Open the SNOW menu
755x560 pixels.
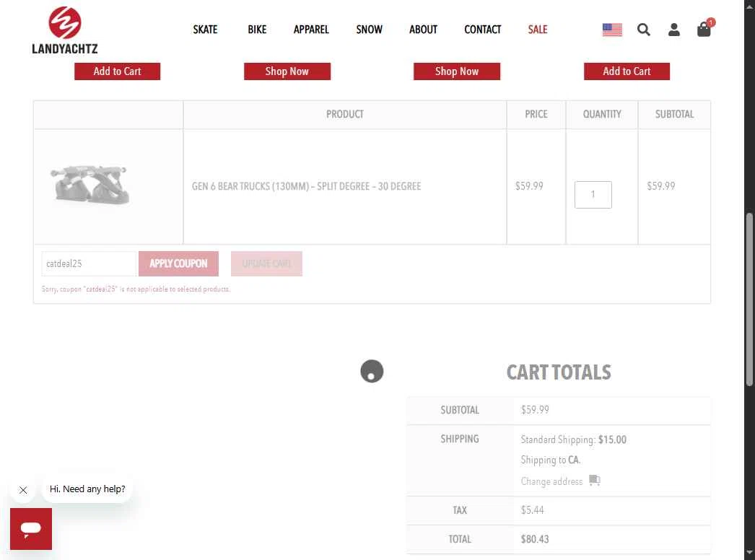coord(369,30)
